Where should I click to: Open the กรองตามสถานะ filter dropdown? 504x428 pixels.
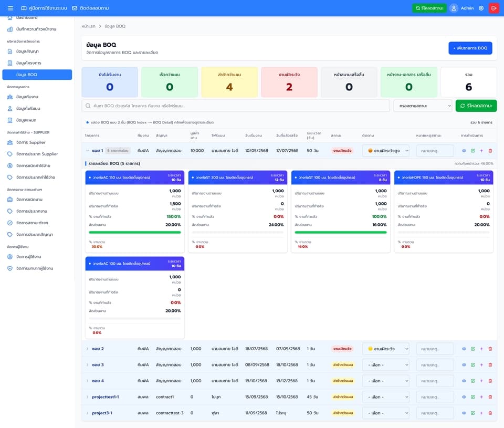[423, 106]
